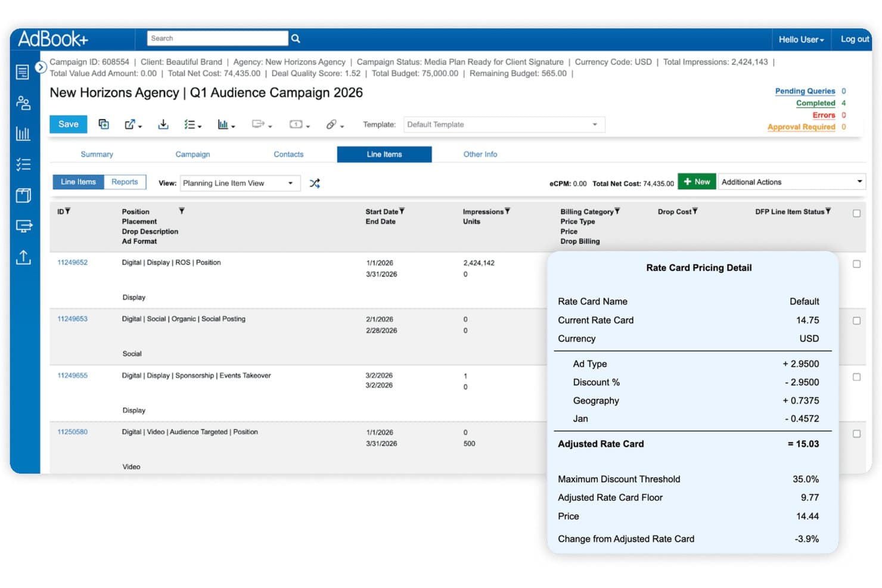The image size is (882, 588).
Task: Click the Log out link
Action: point(855,39)
